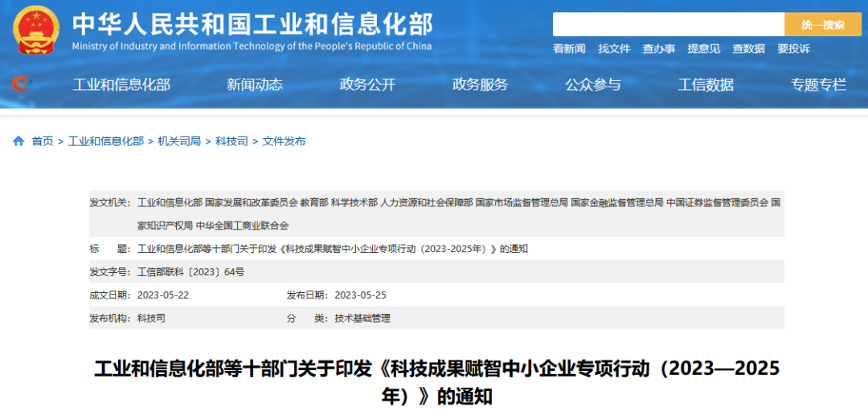Open the 专题专栏 navigation menu
Image resolution: width=868 pixels, height=411 pixels.
819,84
